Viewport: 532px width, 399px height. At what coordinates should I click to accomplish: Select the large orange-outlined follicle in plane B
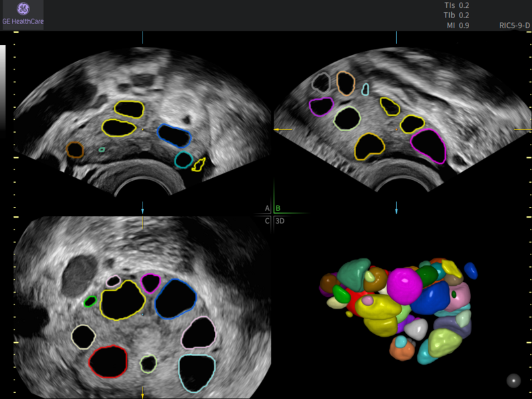[369, 146]
